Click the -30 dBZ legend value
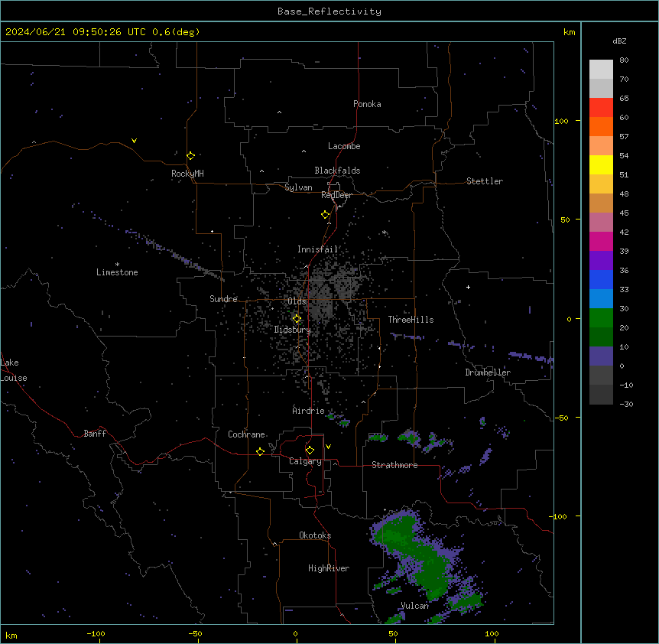Viewport: 659px width, 644px height. [626, 404]
